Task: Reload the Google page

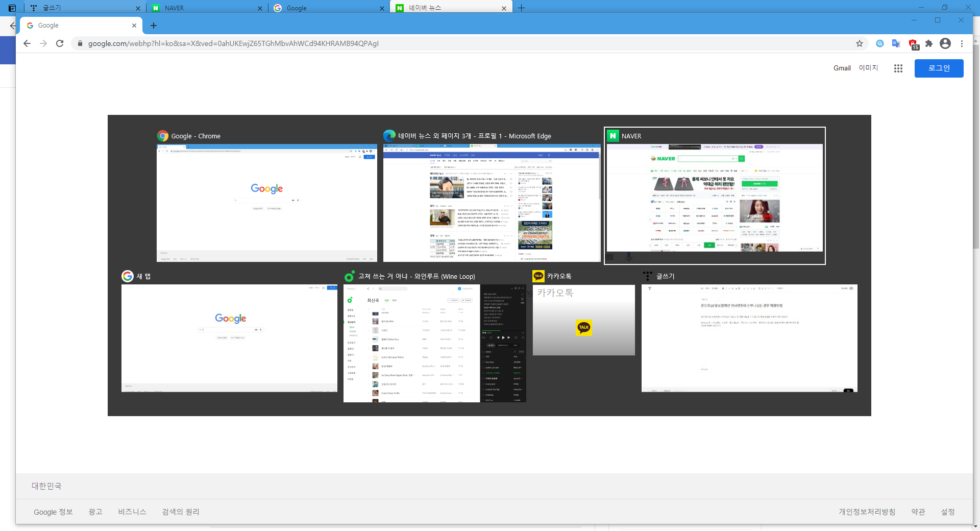Action: pos(60,43)
